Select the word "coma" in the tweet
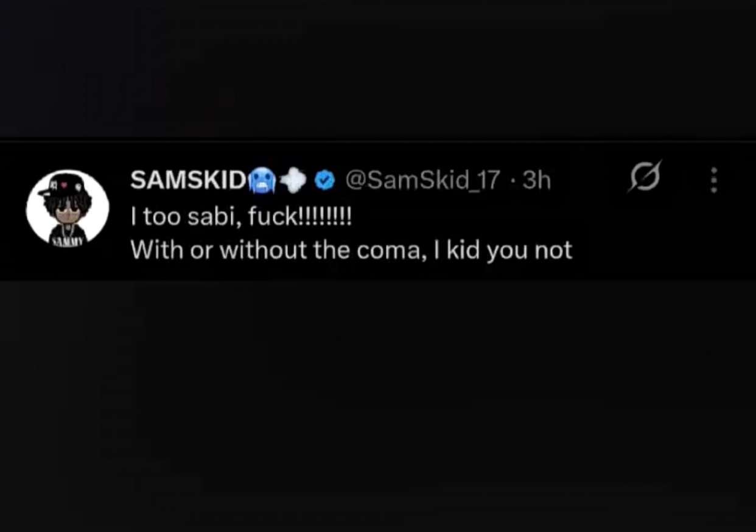 [389, 250]
